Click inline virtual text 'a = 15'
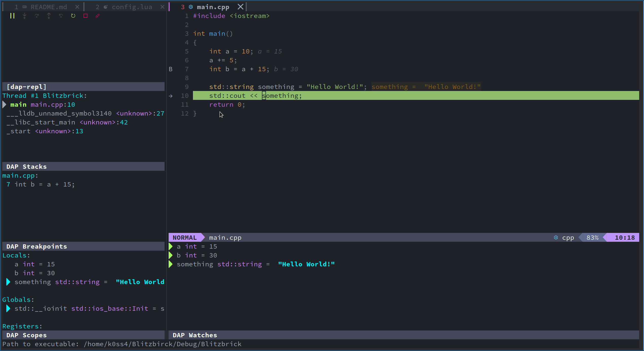 (270, 51)
